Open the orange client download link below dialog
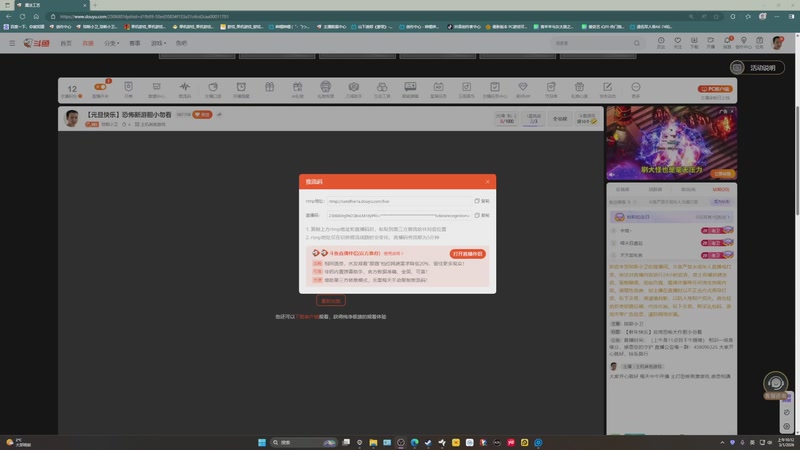 pyautogui.click(x=308, y=317)
